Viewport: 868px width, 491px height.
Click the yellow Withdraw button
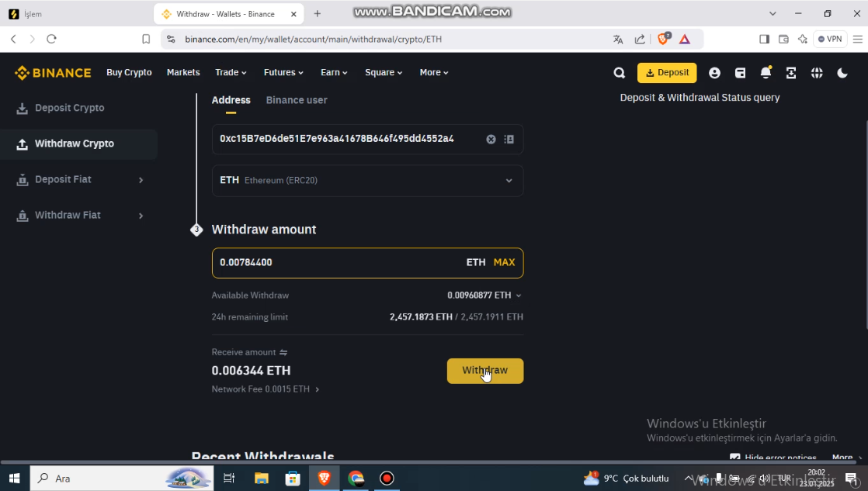[485, 371]
